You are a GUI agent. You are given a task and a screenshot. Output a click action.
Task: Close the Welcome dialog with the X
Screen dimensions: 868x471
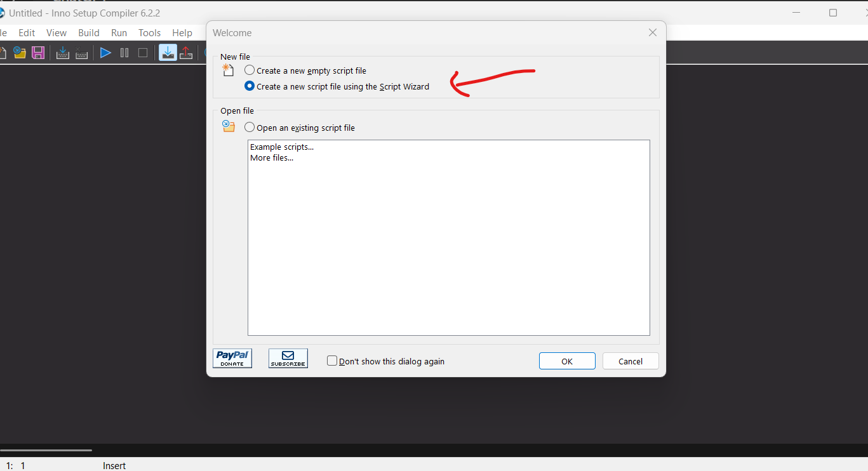[x=653, y=32]
